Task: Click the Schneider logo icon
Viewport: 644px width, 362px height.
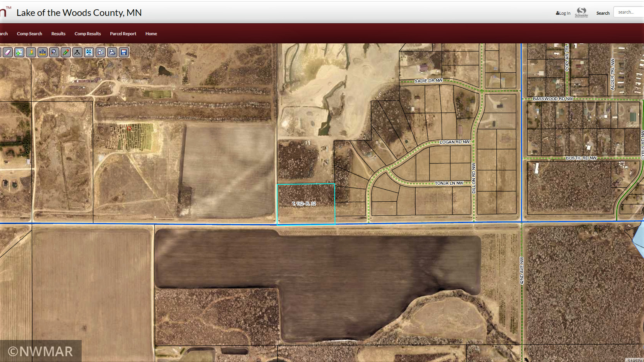Action: (581, 12)
